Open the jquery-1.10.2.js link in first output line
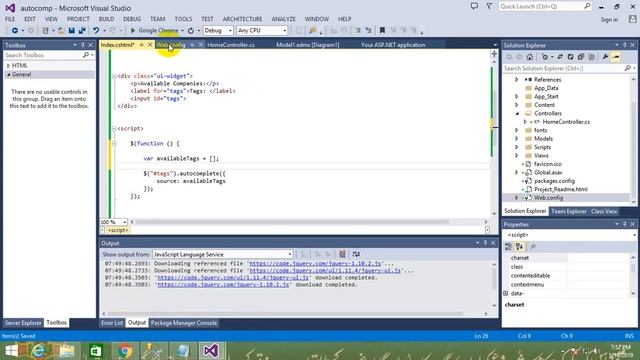This screenshot has width=640, height=360. click(315, 264)
